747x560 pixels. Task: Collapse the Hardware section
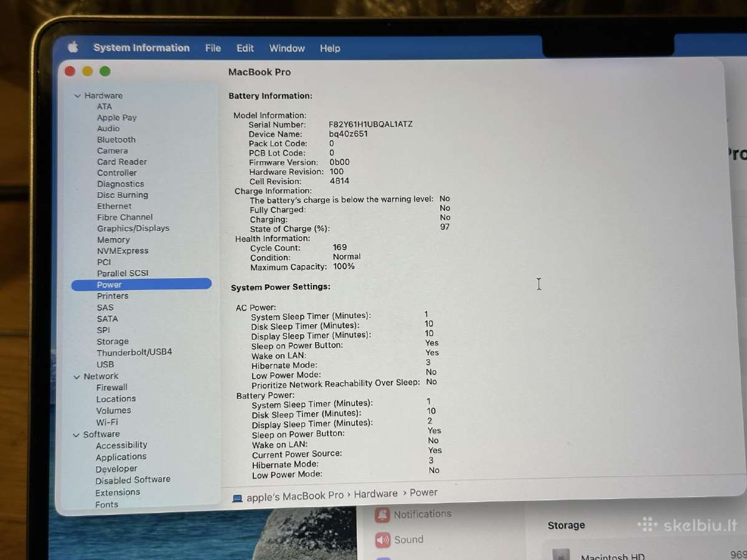pos(78,96)
